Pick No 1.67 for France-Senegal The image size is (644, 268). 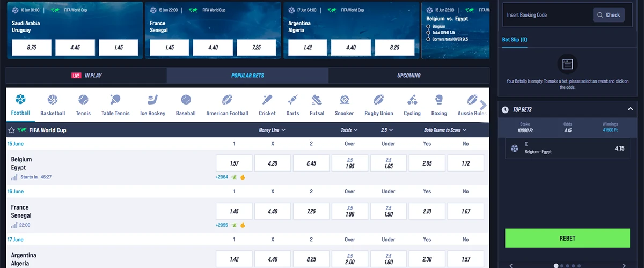coord(466,212)
